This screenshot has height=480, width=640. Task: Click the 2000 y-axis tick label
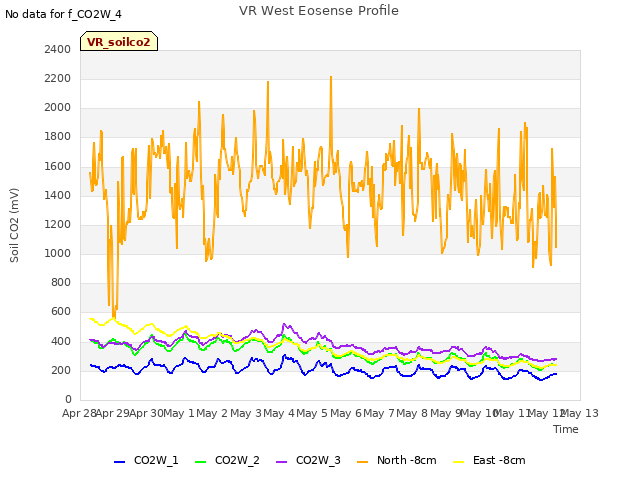point(58,107)
